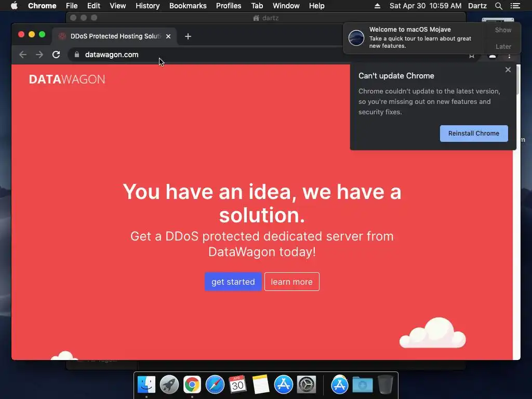
Task: Open the History menu
Action: point(148,6)
